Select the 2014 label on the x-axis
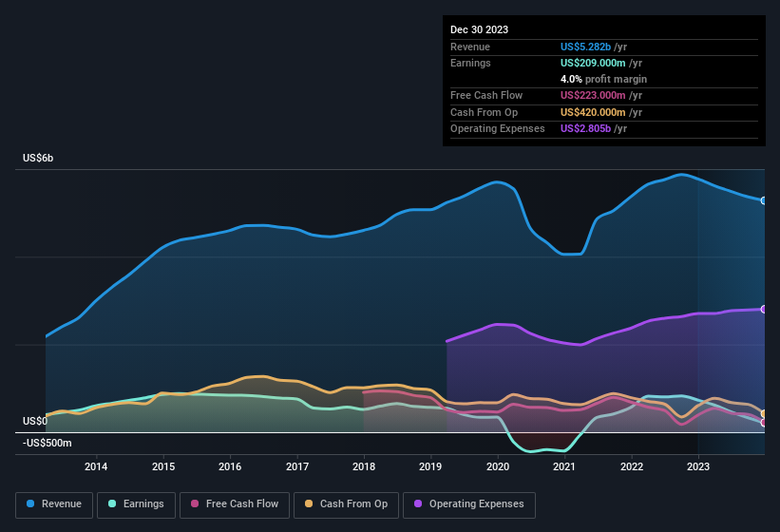The height and width of the screenshot is (532, 780). click(x=96, y=466)
